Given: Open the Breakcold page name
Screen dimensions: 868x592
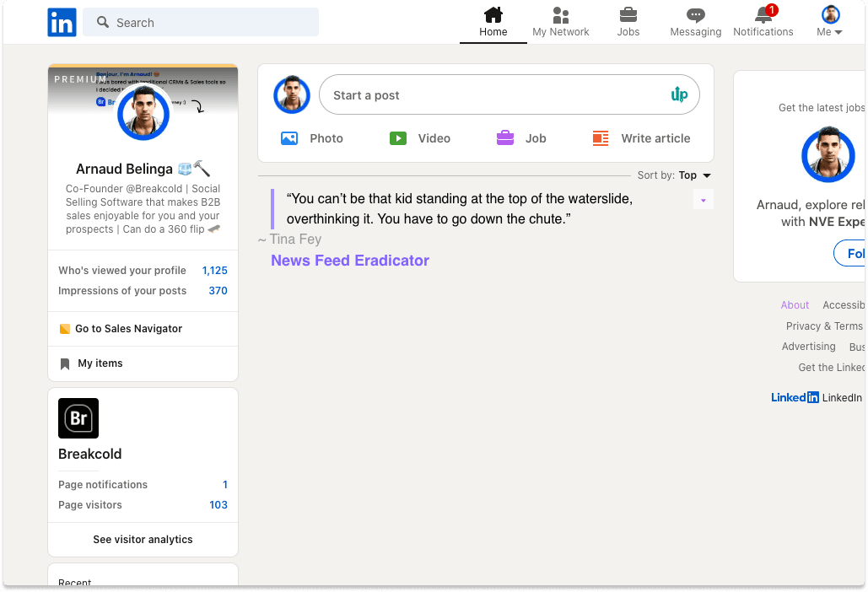Looking at the screenshot, I should [x=89, y=455].
